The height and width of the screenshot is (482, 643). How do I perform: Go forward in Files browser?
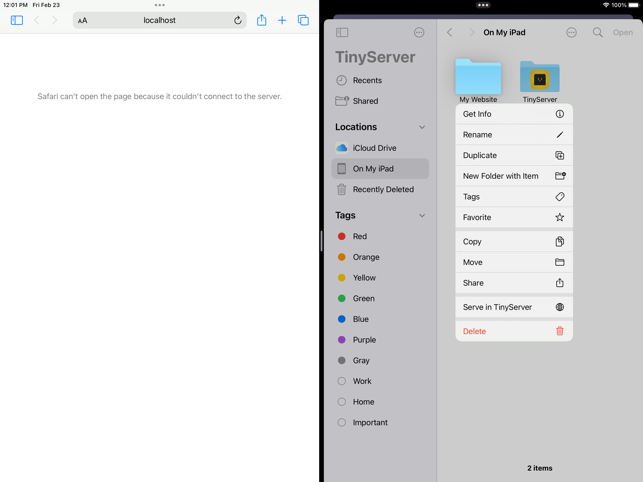click(x=471, y=32)
